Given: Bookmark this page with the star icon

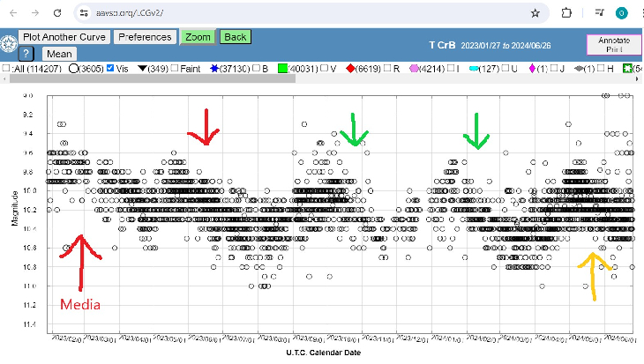Looking at the screenshot, I should pos(535,13).
